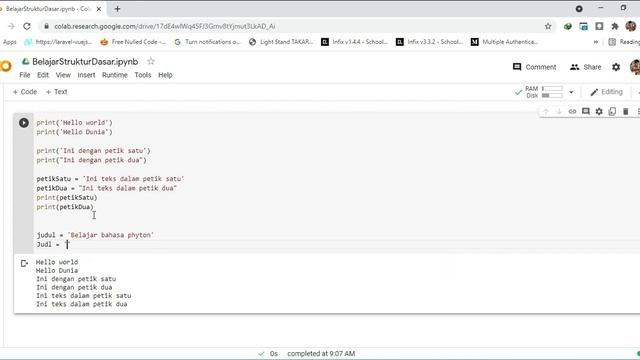This screenshot has width=640, height=360.
Task: View RAM usage bar
Action: [552, 89]
